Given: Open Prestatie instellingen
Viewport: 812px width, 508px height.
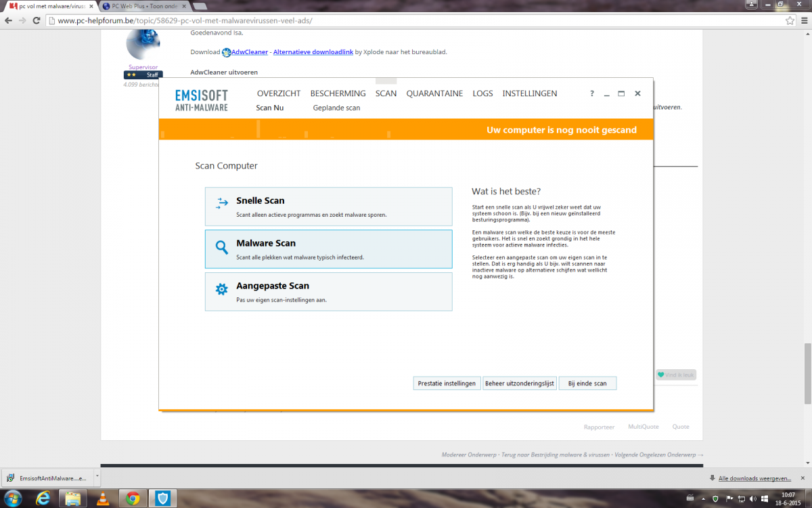Looking at the screenshot, I should (447, 383).
